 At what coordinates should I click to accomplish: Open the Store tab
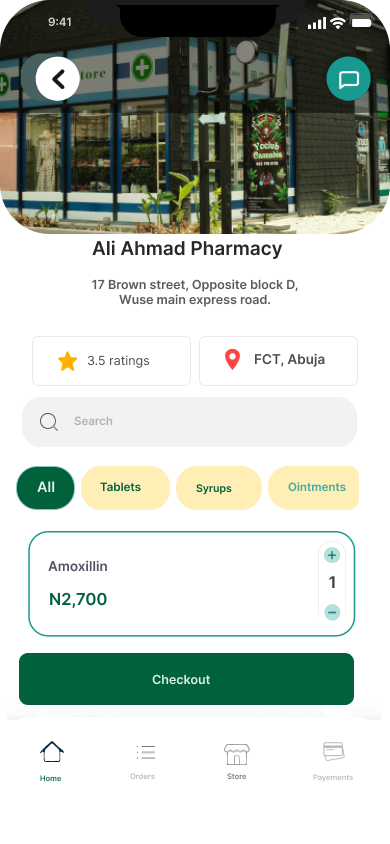(x=237, y=761)
